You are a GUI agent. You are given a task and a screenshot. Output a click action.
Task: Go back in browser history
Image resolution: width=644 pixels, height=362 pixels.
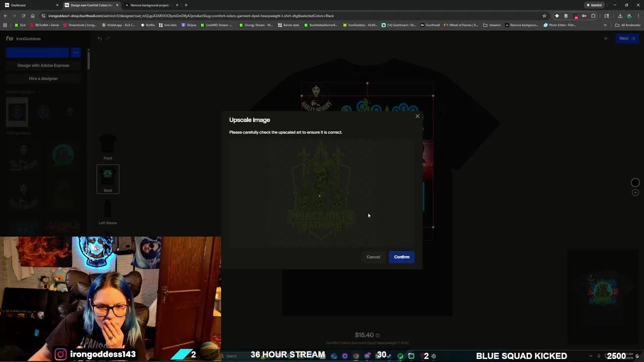tap(6, 16)
